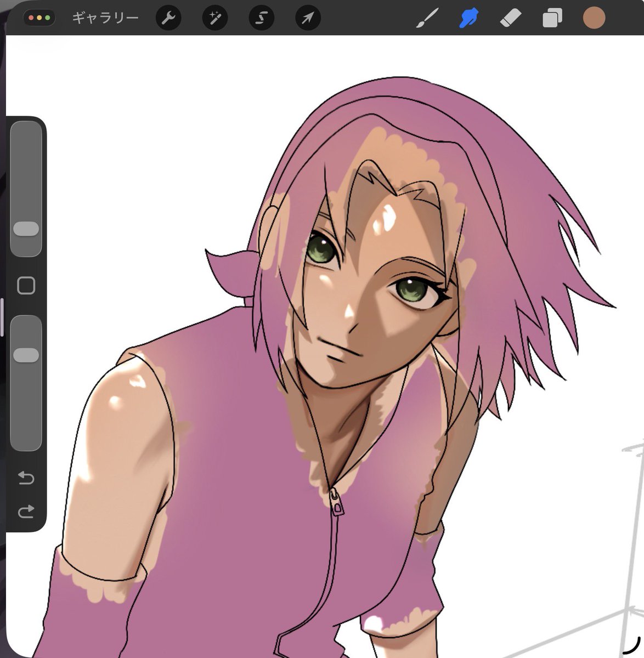Select the blue Smudge tool
Image resolution: width=644 pixels, height=658 pixels.
(x=468, y=18)
